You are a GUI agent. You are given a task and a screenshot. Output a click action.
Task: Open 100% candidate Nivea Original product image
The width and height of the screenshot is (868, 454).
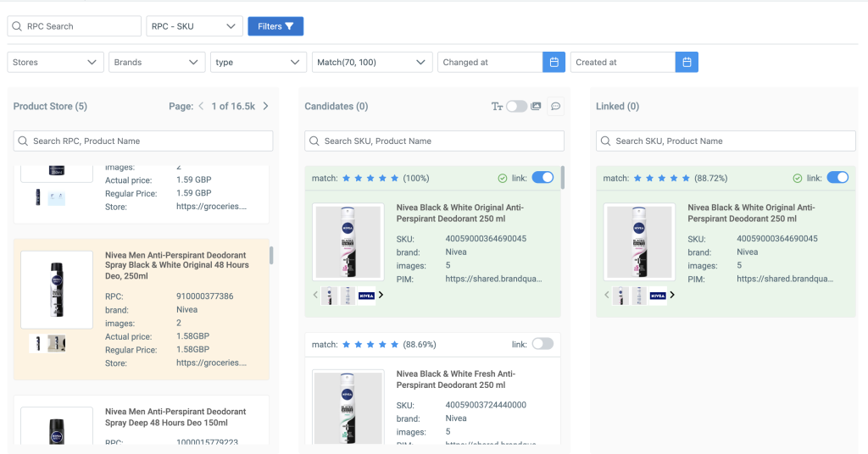click(348, 241)
